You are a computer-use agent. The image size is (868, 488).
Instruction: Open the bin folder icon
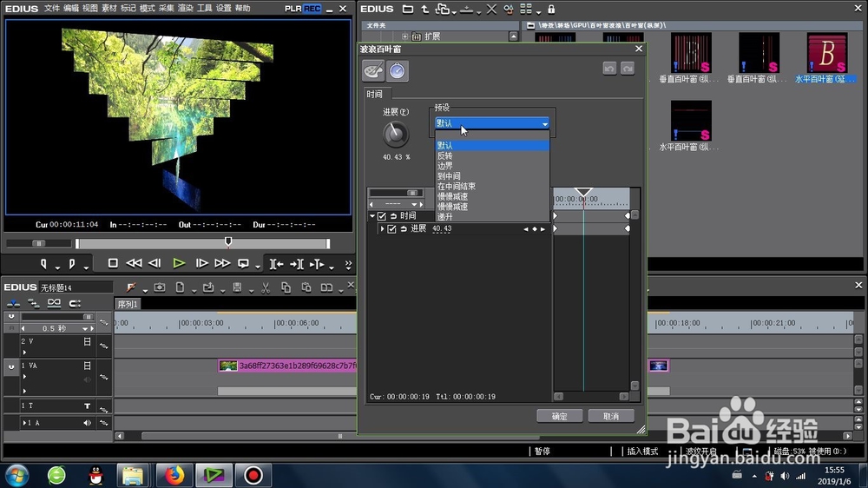[407, 9]
